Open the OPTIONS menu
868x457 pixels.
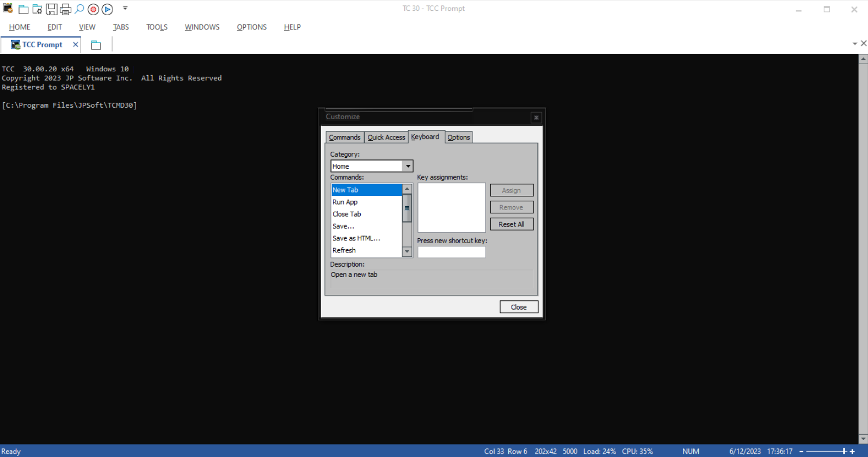pyautogui.click(x=251, y=27)
